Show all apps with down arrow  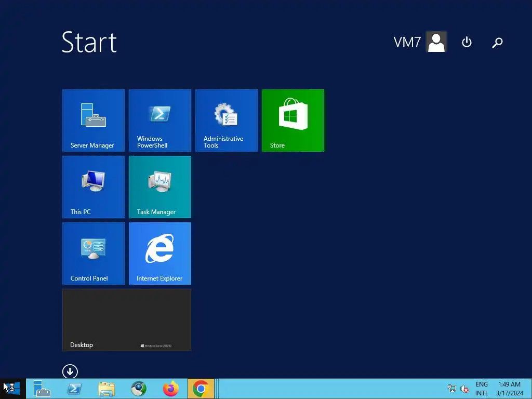[70, 372]
